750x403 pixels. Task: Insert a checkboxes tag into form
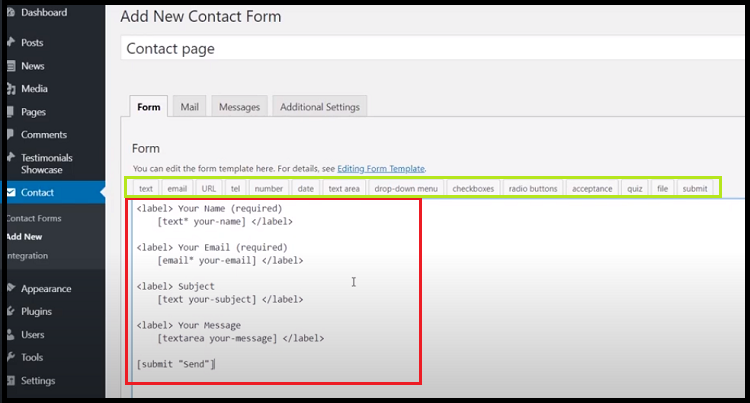coord(473,188)
